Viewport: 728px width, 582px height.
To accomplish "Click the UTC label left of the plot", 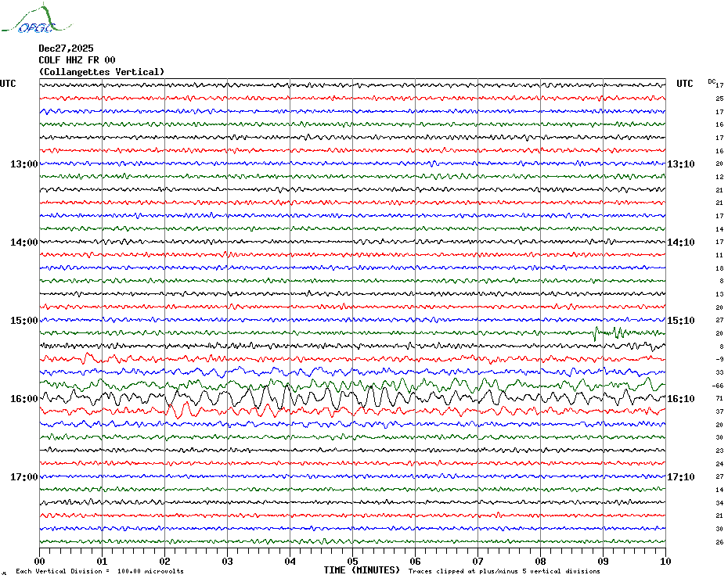I will pos(8,84).
